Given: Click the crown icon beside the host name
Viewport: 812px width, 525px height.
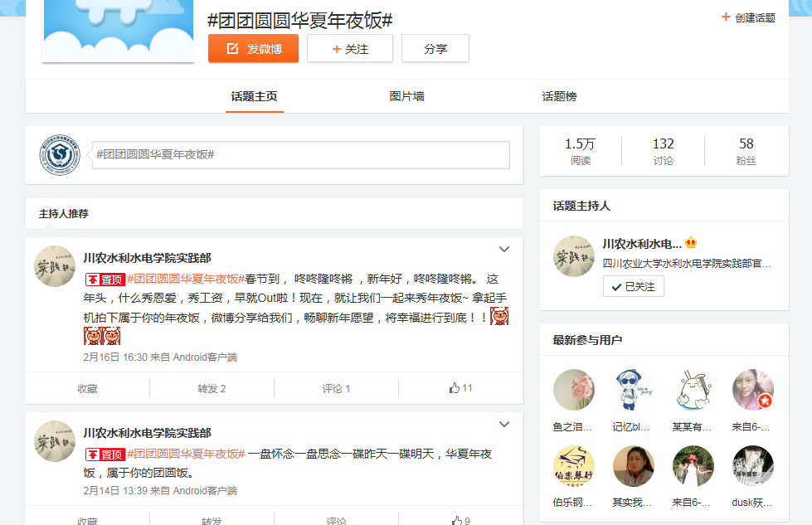Looking at the screenshot, I should pos(691,243).
